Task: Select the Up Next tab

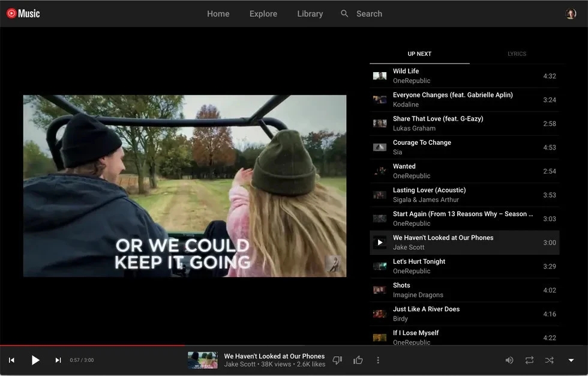Action: coord(419,54)
